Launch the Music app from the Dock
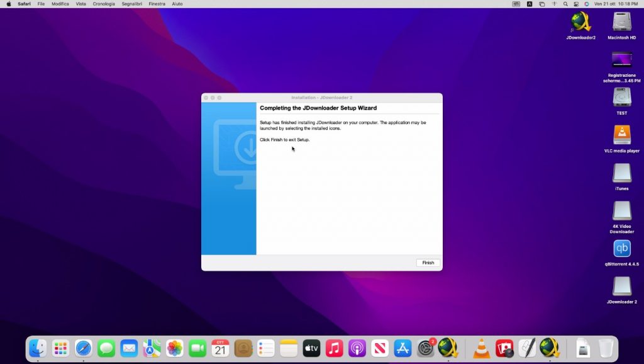 coord(334,348)
